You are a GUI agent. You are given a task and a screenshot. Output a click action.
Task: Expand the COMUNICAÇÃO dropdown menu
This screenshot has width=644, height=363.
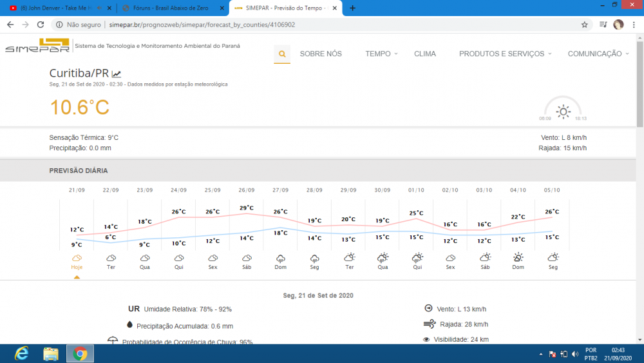(598, 54)
